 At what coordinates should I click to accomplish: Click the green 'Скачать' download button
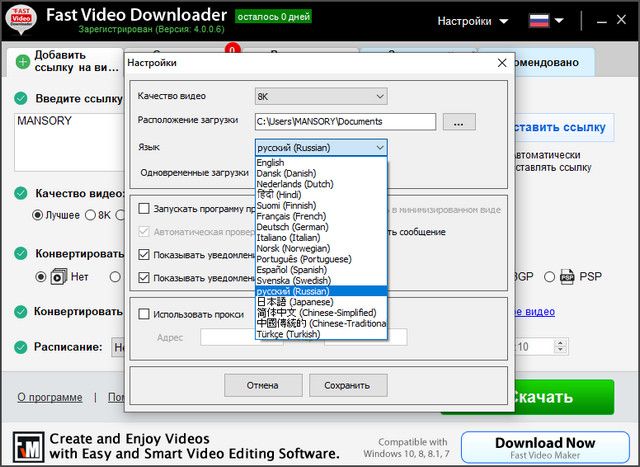(x=563, y=397)
